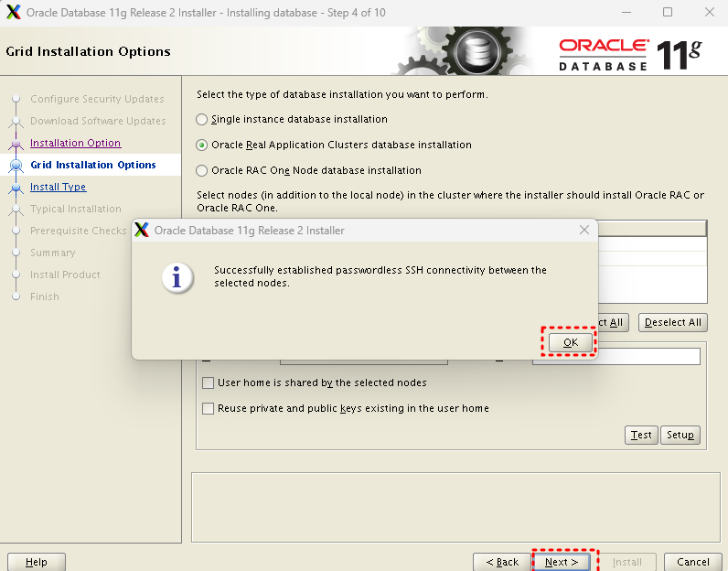Viewport: 728px width, 571px height.
Task: Click the Installation Option step marker
Action: pyautogui.click(x=16, y=143)
